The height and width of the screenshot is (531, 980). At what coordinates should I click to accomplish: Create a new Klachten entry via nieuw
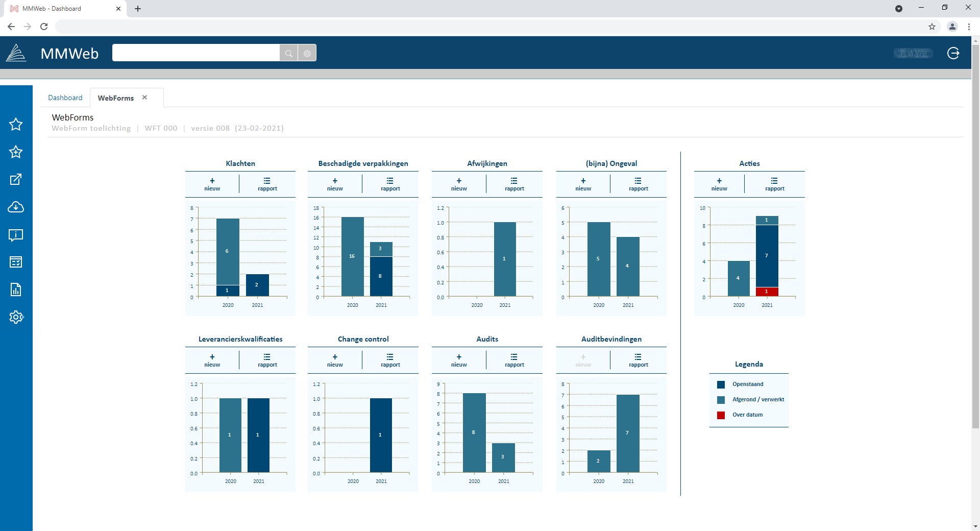click(x=212, y=184)
